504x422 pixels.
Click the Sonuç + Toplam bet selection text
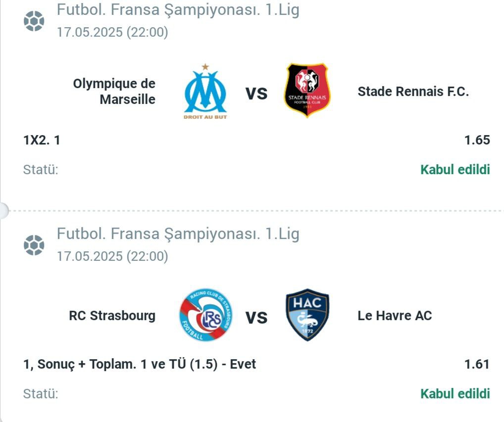point(140,365)
